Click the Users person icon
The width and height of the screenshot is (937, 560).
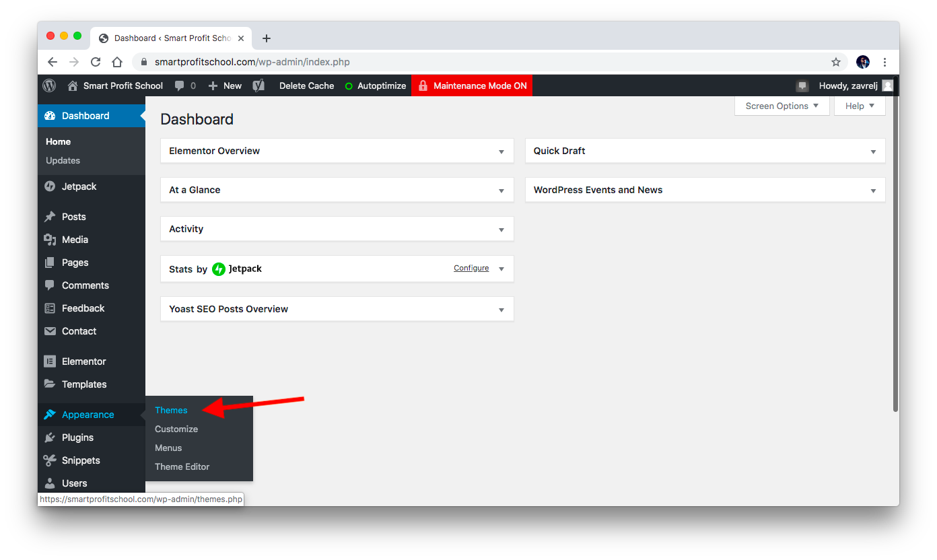(50, 483)
